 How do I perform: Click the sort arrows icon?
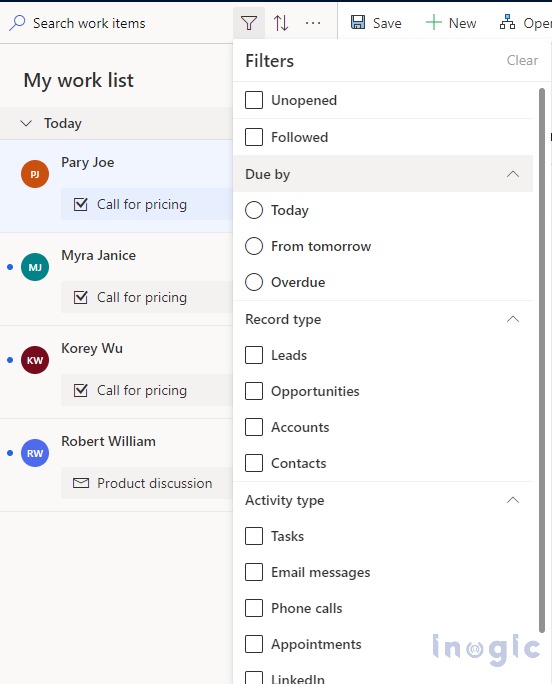(x=281, y=23)
